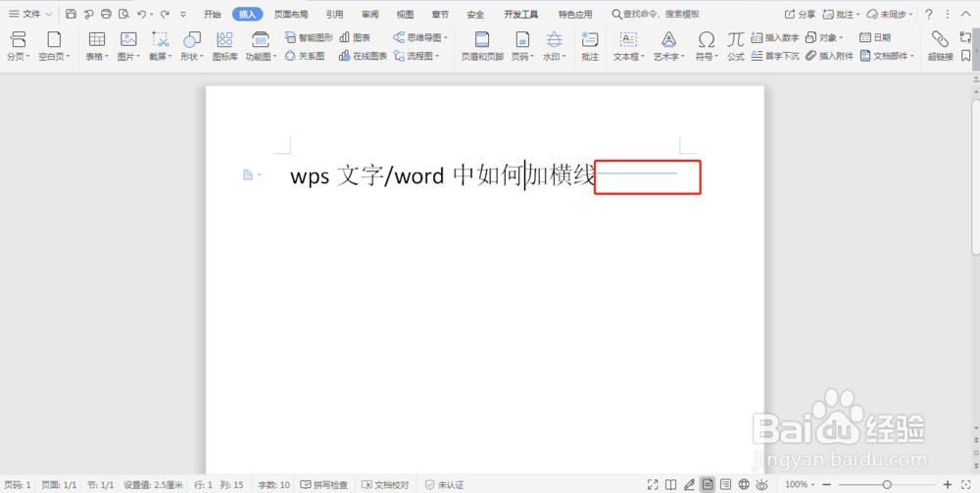Click 文档校对 in status bar
980x493 pixels.
[x=385, y=484]
